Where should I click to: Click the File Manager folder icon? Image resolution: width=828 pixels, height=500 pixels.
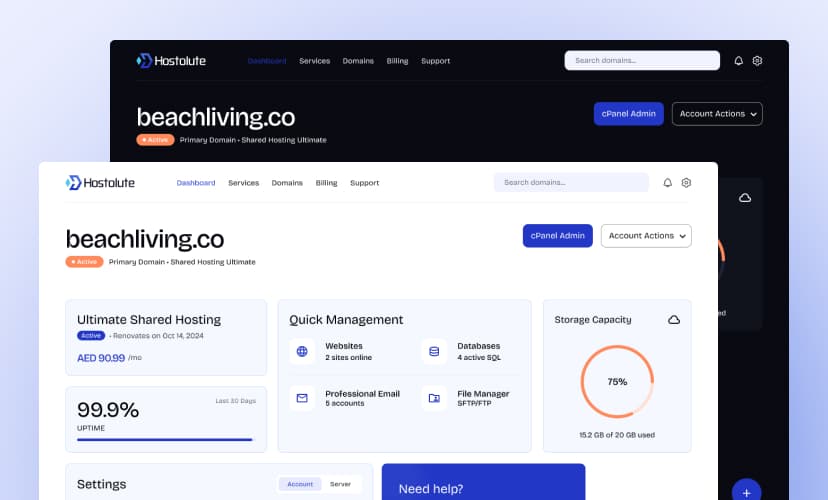434,398
